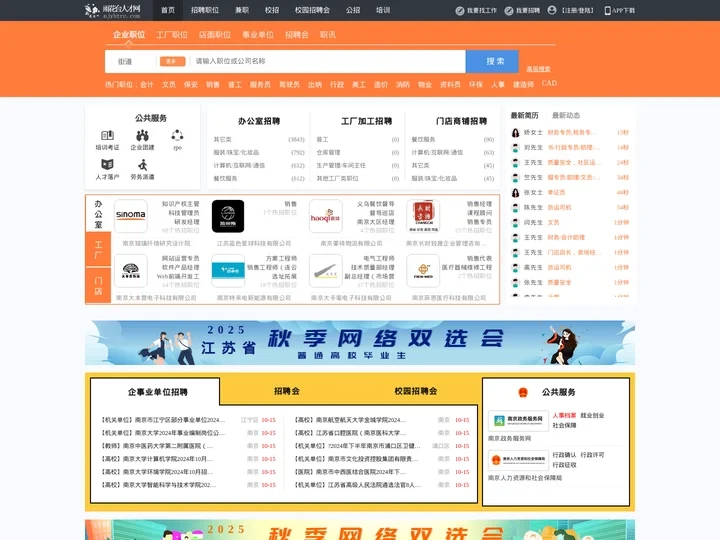Open 餐饮服务 under 门店商铺招聘
This screenshot has width=720, height=540.
click(x=423, y=139)
